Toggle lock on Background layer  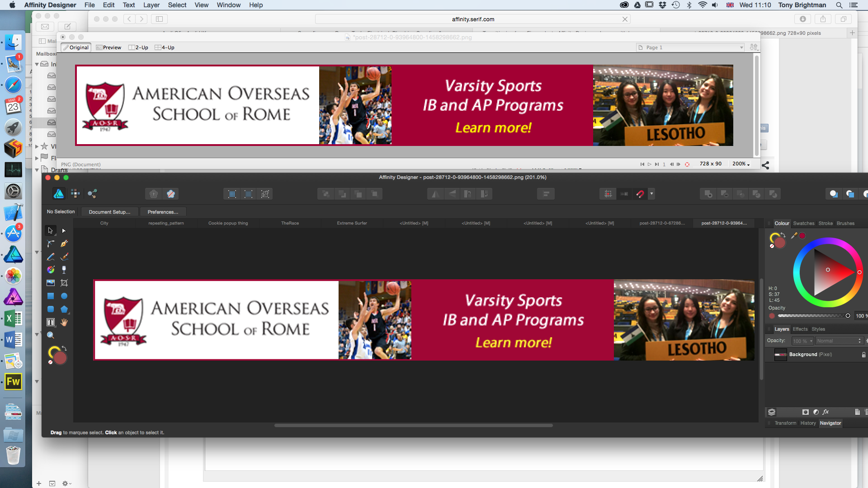coord(864,355)
